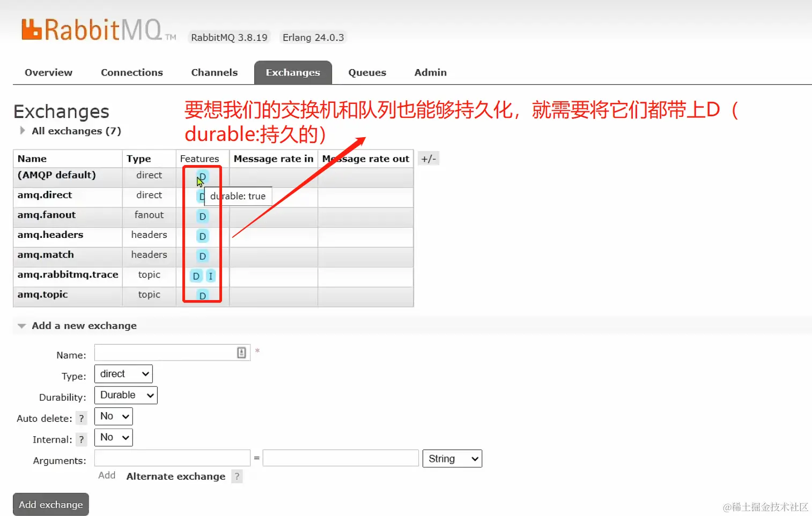
Task: Click the Erlang 24.0.3 version label
Action: click(x=313, y=38)
